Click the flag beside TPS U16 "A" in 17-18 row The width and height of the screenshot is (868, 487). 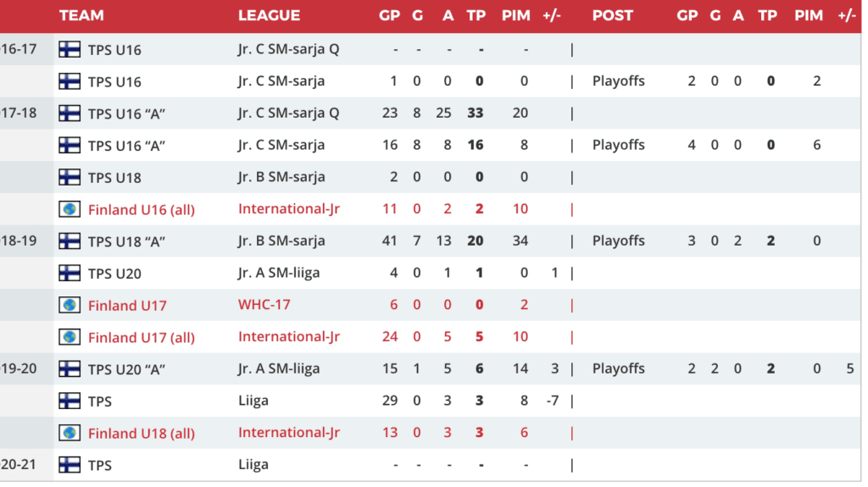coord(70,113)
